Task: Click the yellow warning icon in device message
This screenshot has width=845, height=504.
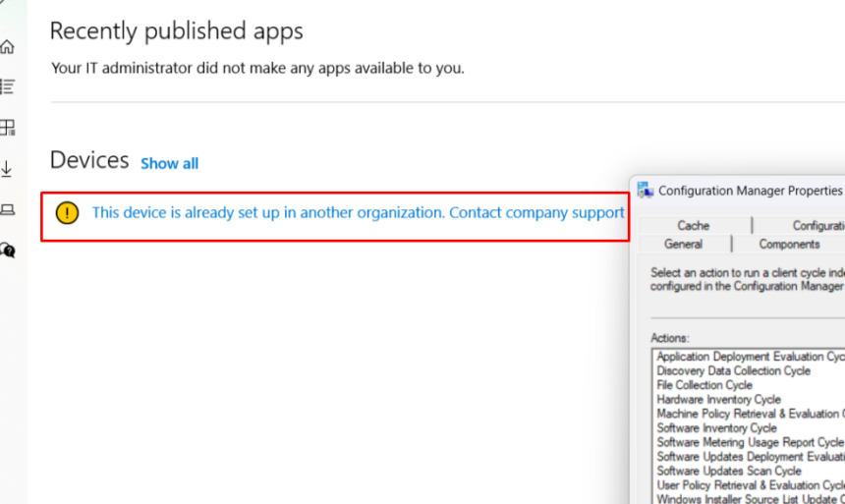Action: tap(67, 213)
